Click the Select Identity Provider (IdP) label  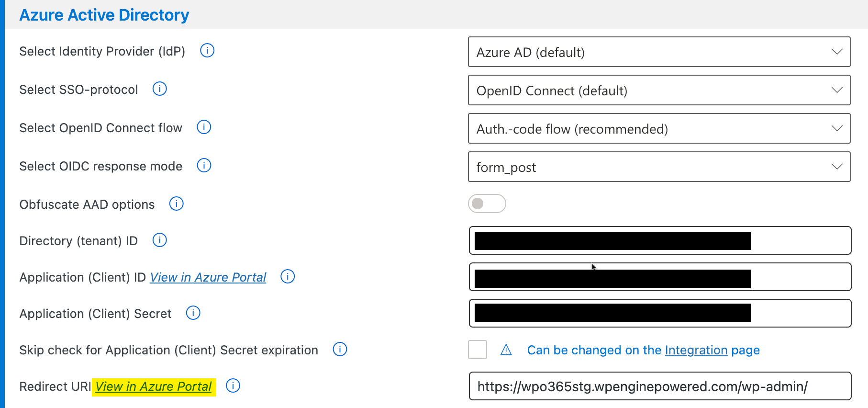(102, 51)
